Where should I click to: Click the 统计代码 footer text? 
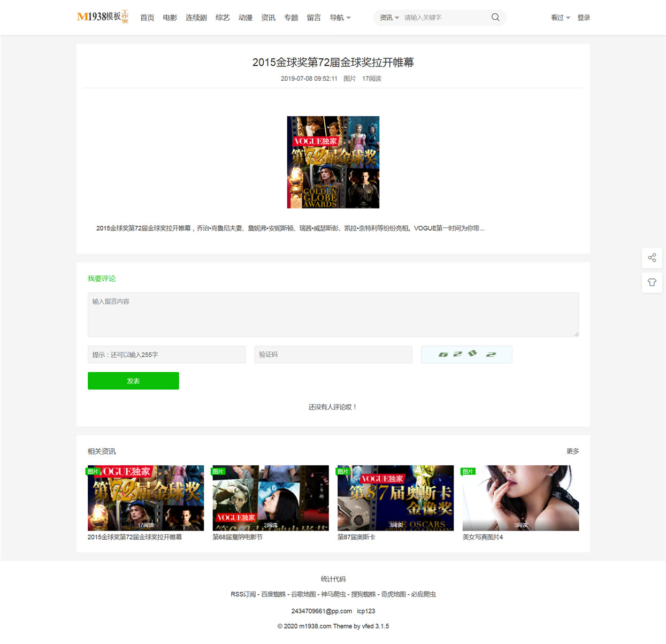click(x=333, y=579)
